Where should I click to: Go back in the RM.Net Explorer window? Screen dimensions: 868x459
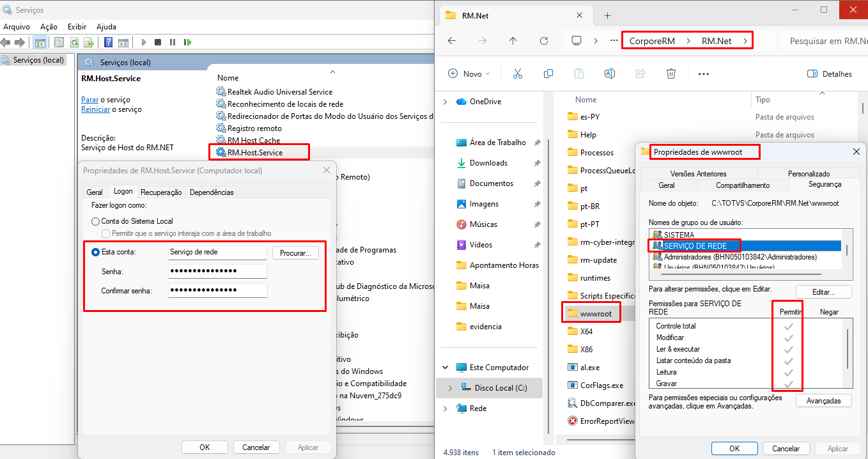(452, 40)
